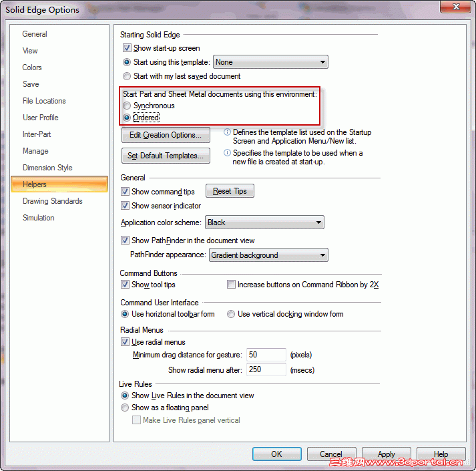Click the Cancel button
Image resolution: width=476 pixels, height=471 pixels.
331,454
